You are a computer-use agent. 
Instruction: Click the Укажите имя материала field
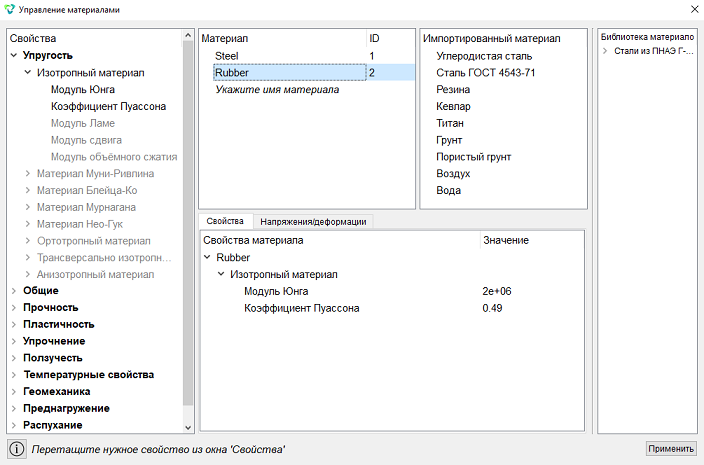click(x=277, y=89)
